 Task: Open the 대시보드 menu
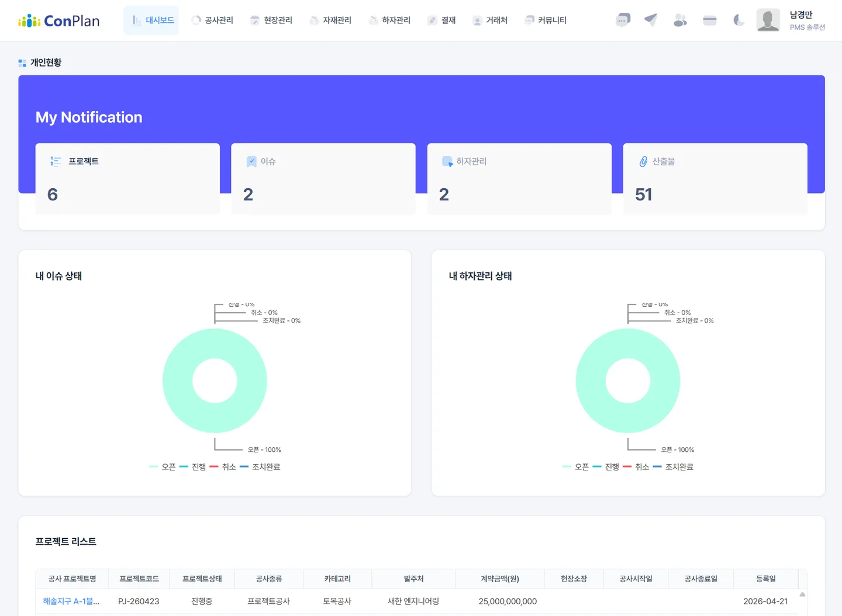click(151, 20)
